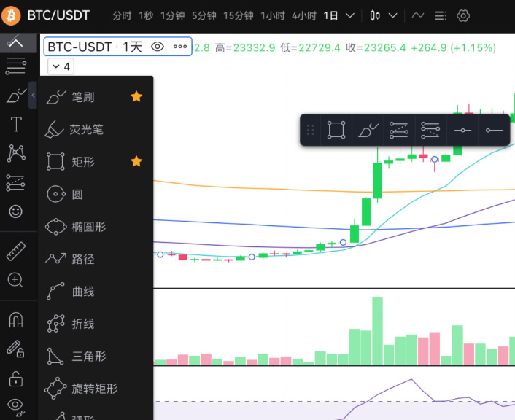The width and height of the screenshot is (515, 420).
Task: Select brush tool group in left sidebar
Action: point(16,96)
